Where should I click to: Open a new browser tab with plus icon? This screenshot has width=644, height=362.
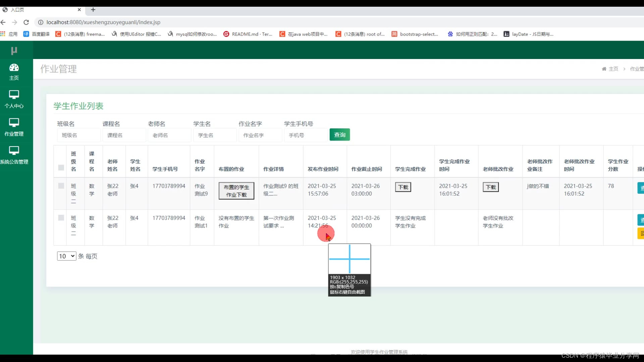click(93, 10)
